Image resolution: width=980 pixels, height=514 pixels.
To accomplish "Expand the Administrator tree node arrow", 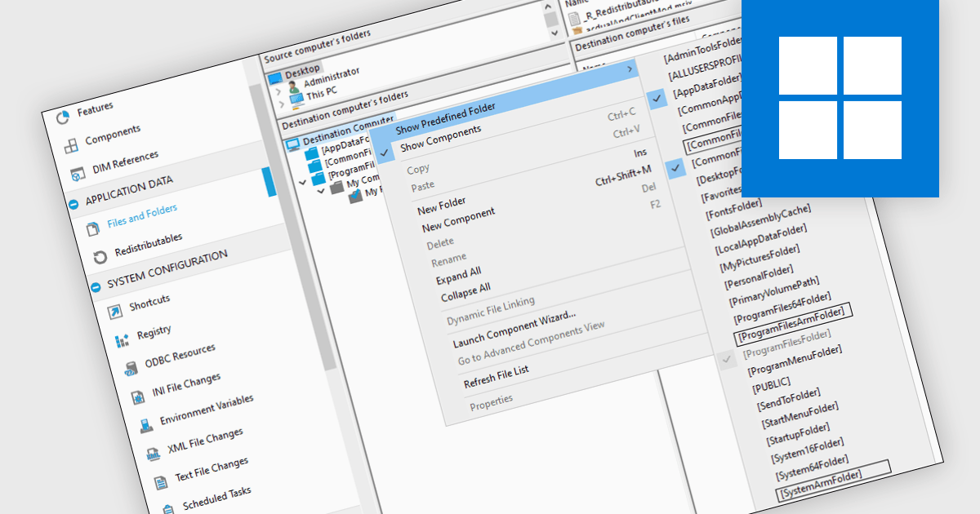I will 278,91.
